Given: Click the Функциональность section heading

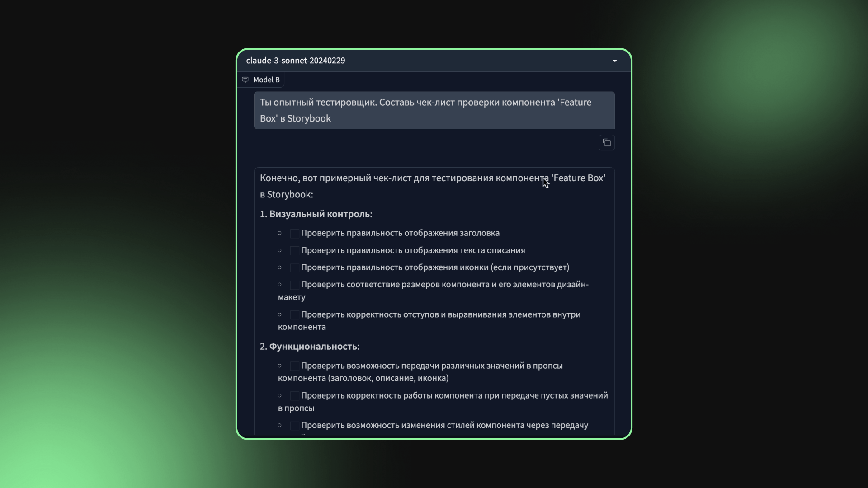Looking at the screenshot, I should coord(313,347).
